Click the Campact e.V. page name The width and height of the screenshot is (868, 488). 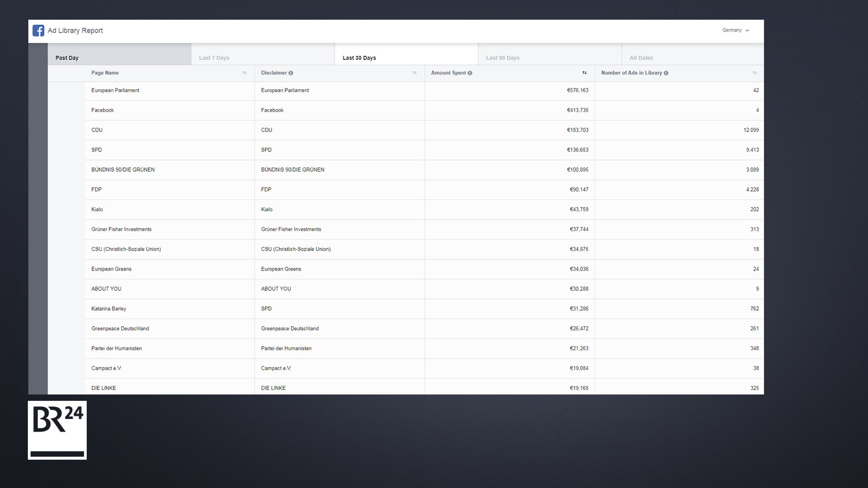point(106,369)
